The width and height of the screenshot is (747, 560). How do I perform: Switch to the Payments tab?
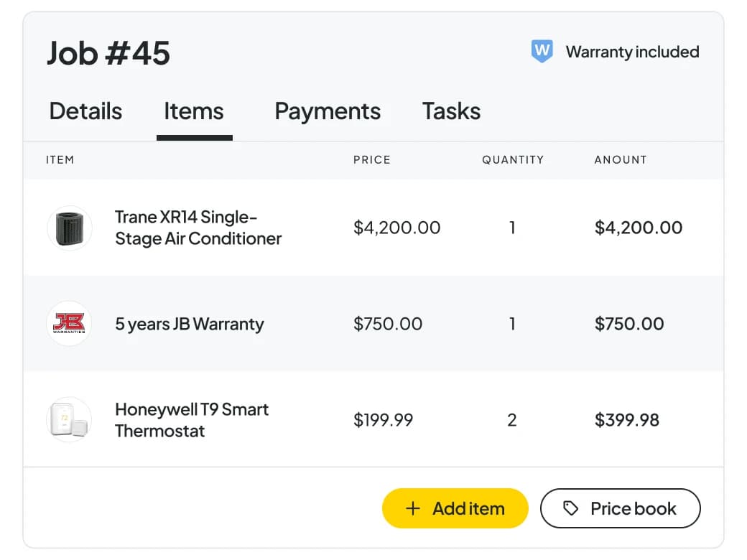328,113
